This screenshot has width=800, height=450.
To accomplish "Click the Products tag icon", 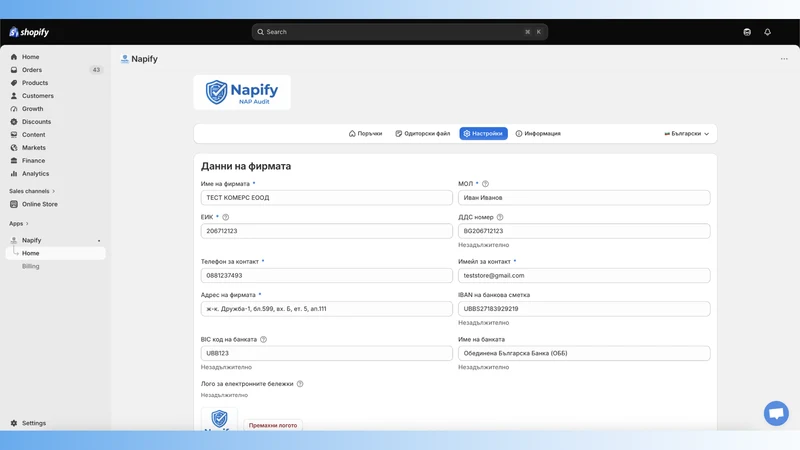I will click(x=14, y=83).
